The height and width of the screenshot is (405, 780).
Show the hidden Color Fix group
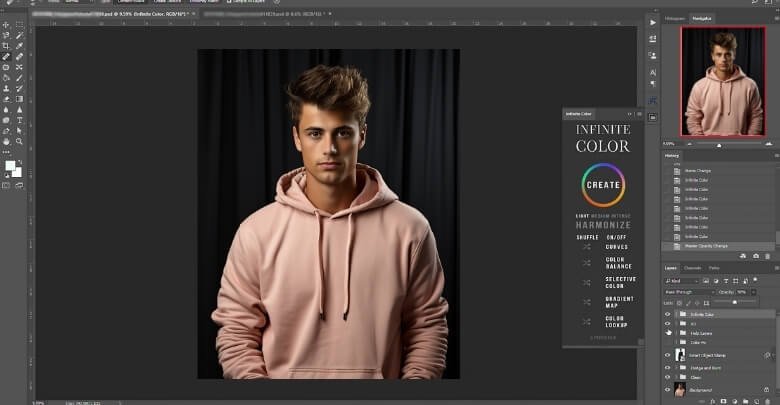coord(668,342)
